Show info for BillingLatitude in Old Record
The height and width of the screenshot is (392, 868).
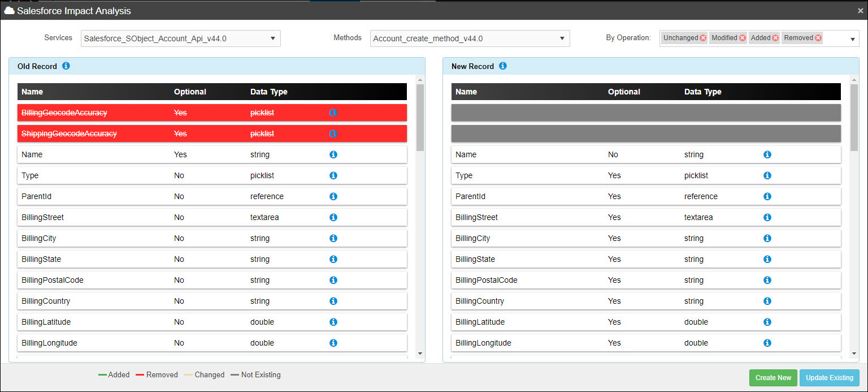pos(333,322)
